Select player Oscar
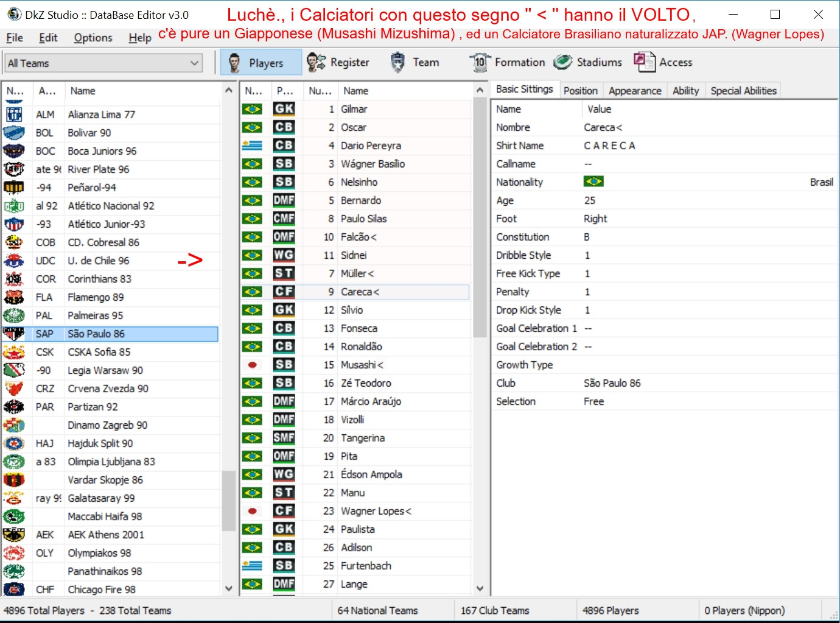The width and height of the screenshot is (840, 623). pos(355,127)
